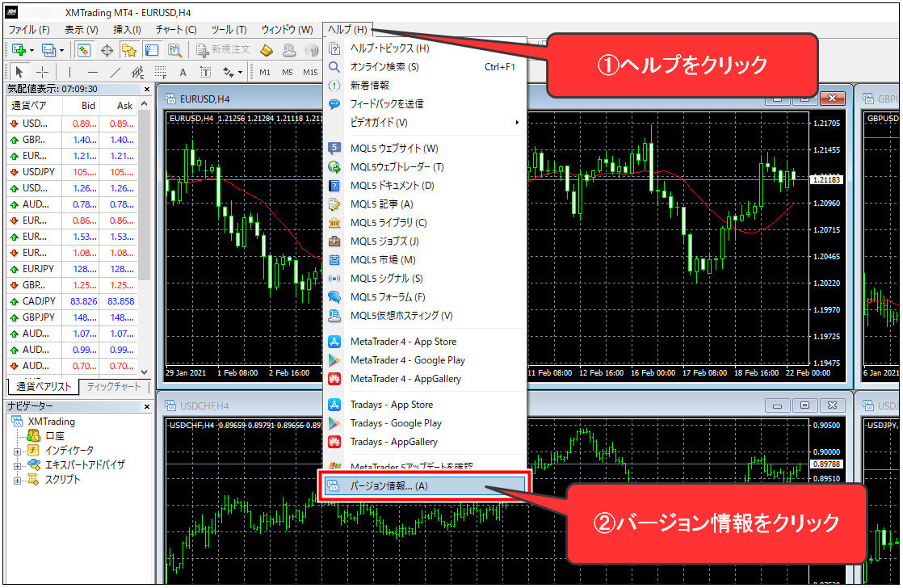Toggle the Terminal panel icon
The height and width of the screenshot is (588, 903).
152,50
